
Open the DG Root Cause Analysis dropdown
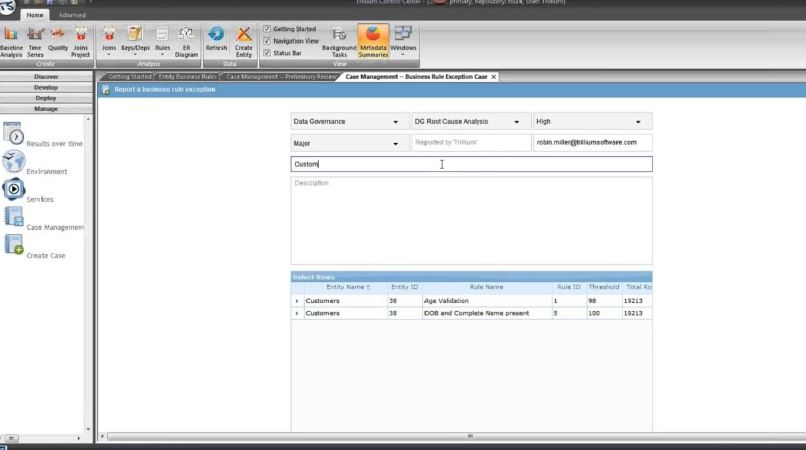[471, 121]
